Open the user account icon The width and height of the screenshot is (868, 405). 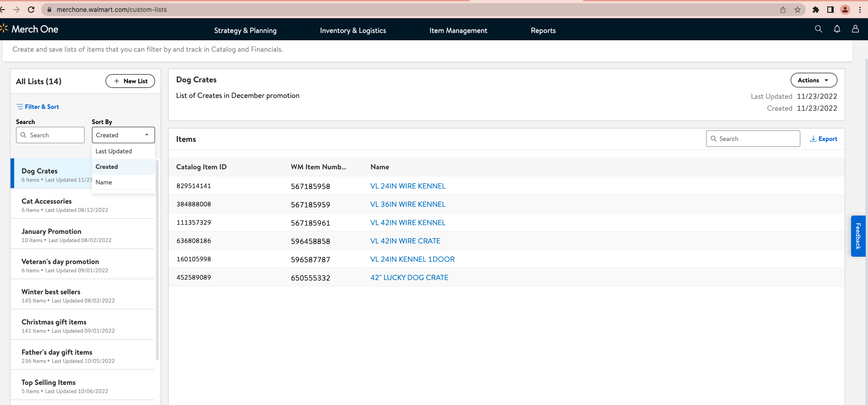855,29
